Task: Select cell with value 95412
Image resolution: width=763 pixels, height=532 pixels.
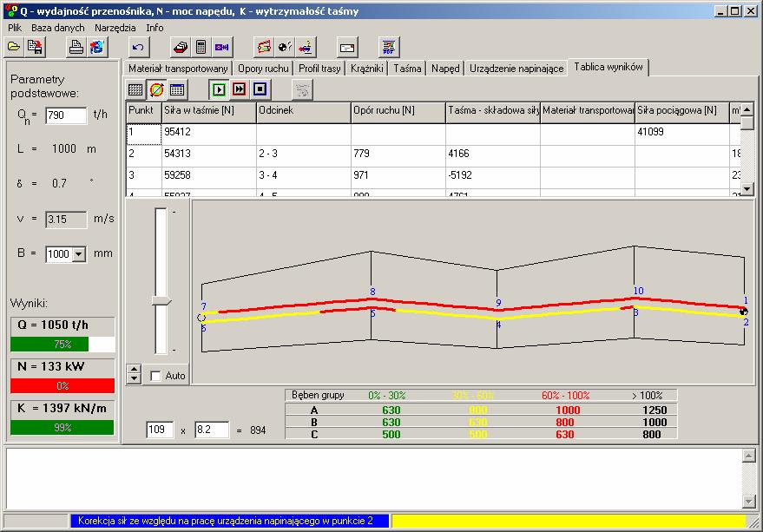Action: [208, 133]
